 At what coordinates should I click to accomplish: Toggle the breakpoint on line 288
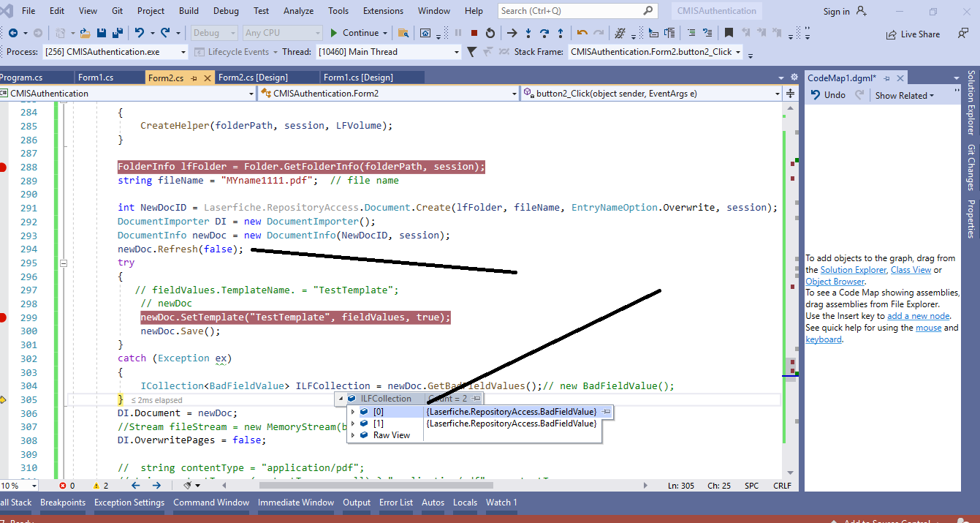tap(3, 168)
